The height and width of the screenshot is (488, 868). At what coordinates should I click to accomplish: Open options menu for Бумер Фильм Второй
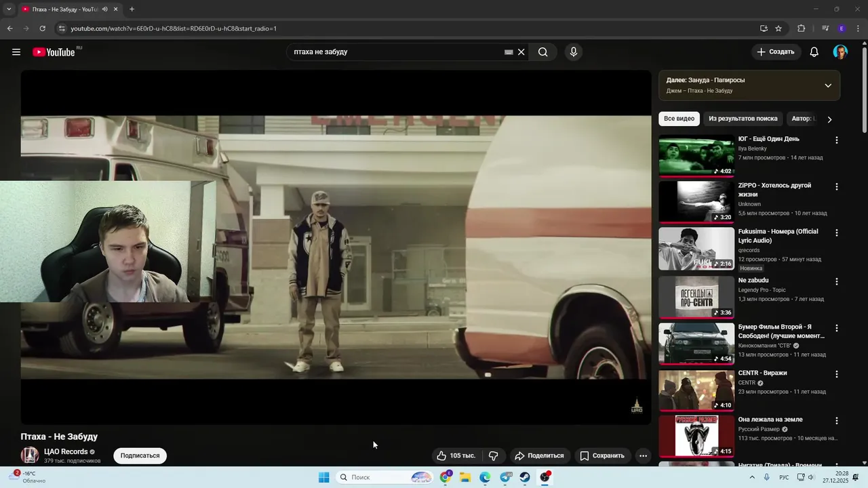(836, 328)
